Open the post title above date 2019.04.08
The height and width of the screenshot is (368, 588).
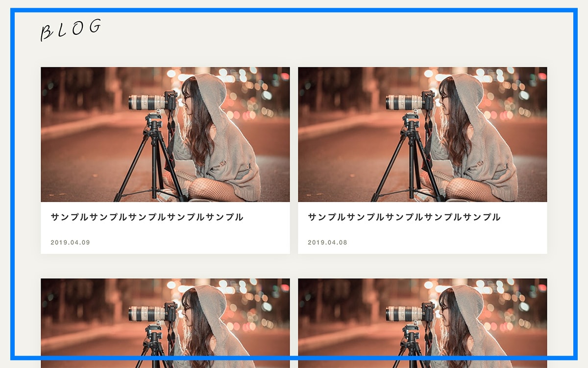(x=404, y=217)
